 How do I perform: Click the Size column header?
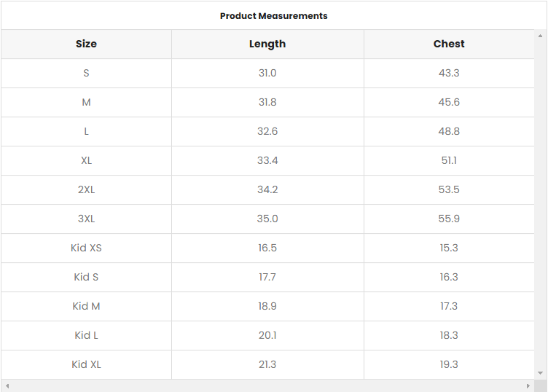[86, 44]
